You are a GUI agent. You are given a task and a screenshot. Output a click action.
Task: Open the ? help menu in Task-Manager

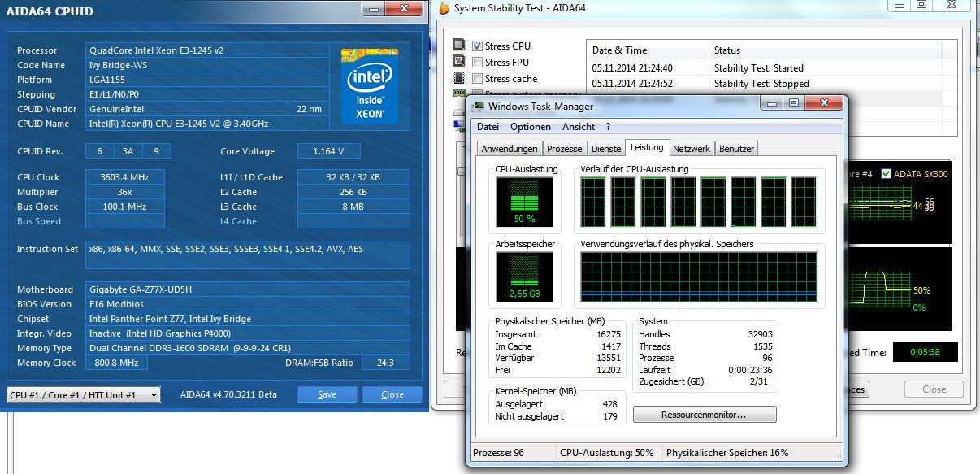(x=608, y=127)
